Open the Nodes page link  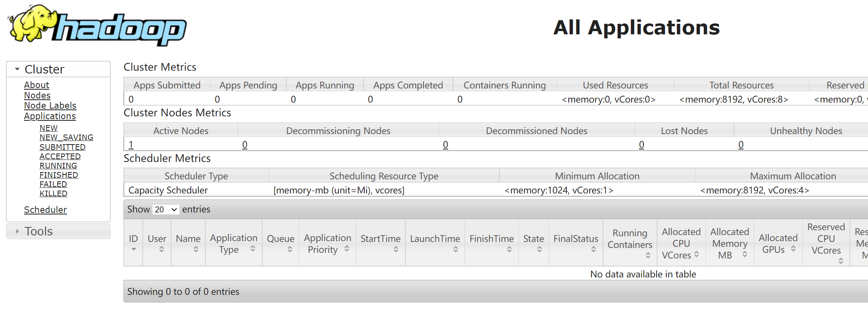(x=37, y=95)
